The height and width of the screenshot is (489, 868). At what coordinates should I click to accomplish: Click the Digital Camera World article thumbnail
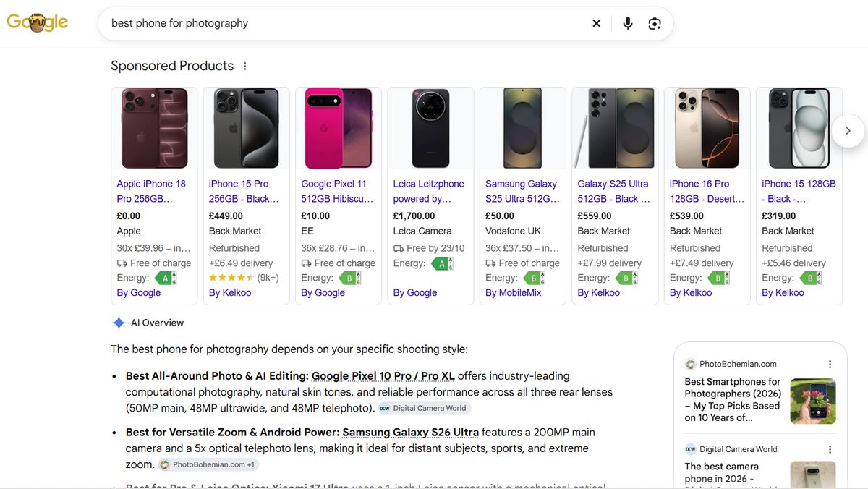813,474
